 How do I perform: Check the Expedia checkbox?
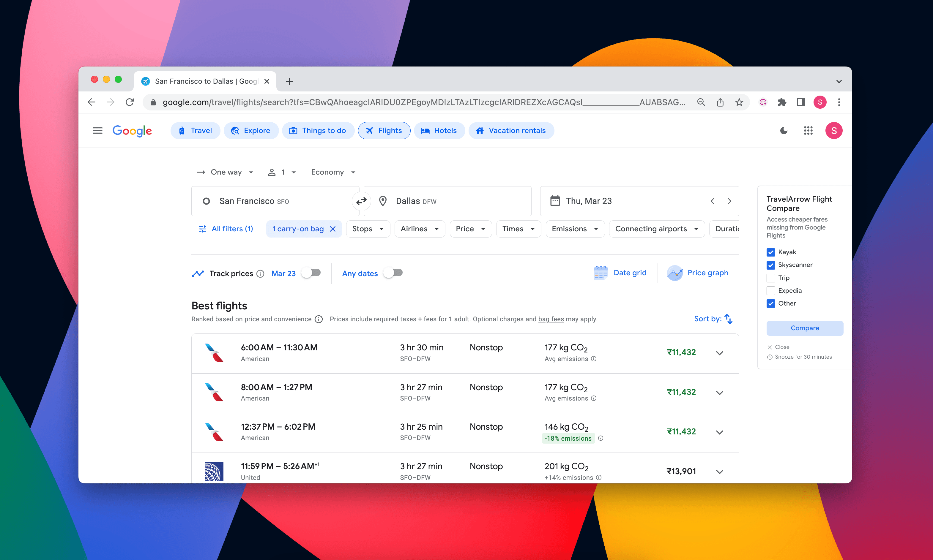coord(771,291)
